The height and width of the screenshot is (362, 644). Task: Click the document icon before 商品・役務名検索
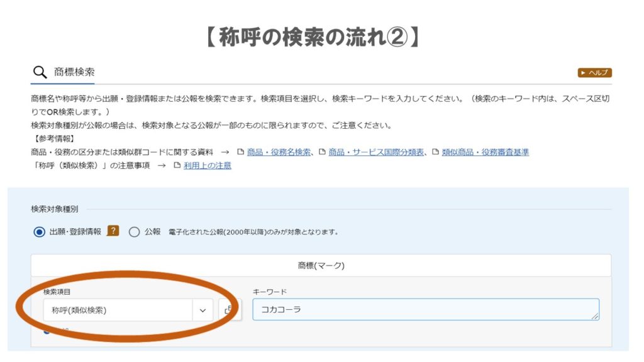pyautogui.click(x=240, y=152)
